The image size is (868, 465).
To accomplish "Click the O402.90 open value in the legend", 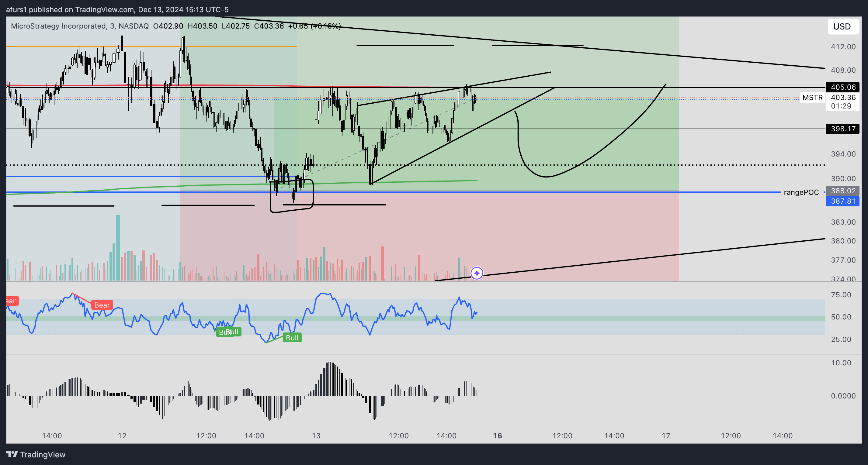I will [168, 26].
